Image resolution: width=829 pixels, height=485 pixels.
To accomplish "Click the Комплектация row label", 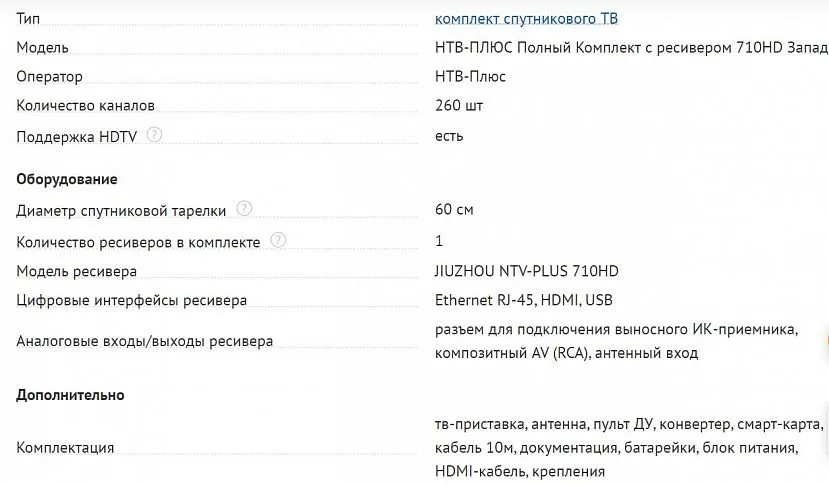I will click(x=65, y=448).
